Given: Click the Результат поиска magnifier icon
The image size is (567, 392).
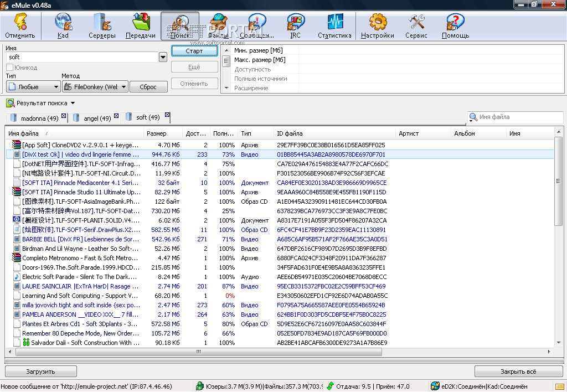Looking at the screenshot, I should pos(10,103).
